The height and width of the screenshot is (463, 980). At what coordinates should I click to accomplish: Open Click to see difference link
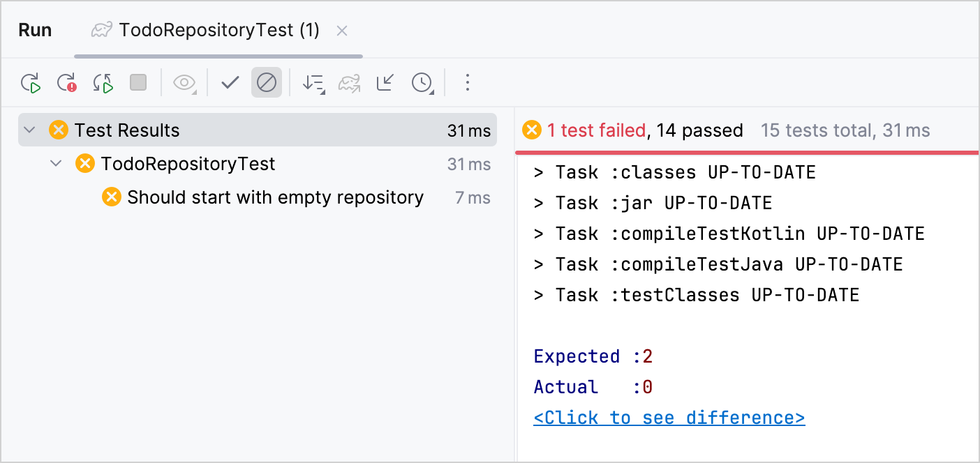(x=669, y=418)
